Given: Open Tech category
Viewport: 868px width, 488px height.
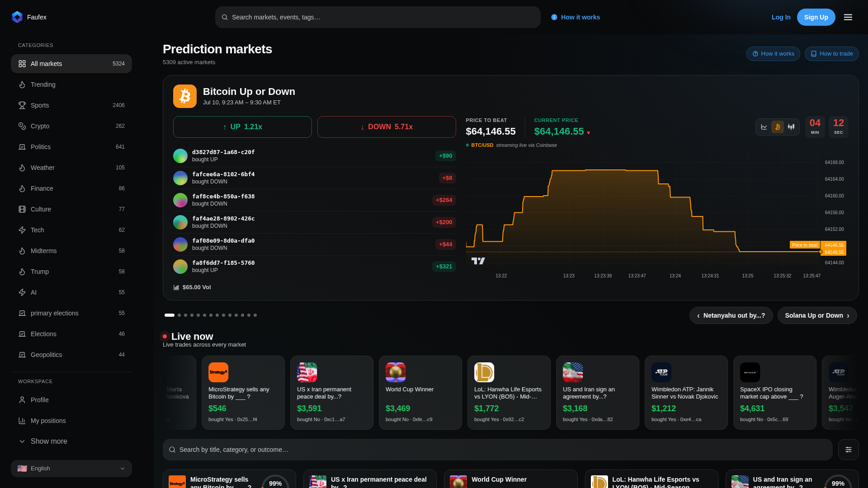Looking at the screenshot, I should click(x=71, y=230).
